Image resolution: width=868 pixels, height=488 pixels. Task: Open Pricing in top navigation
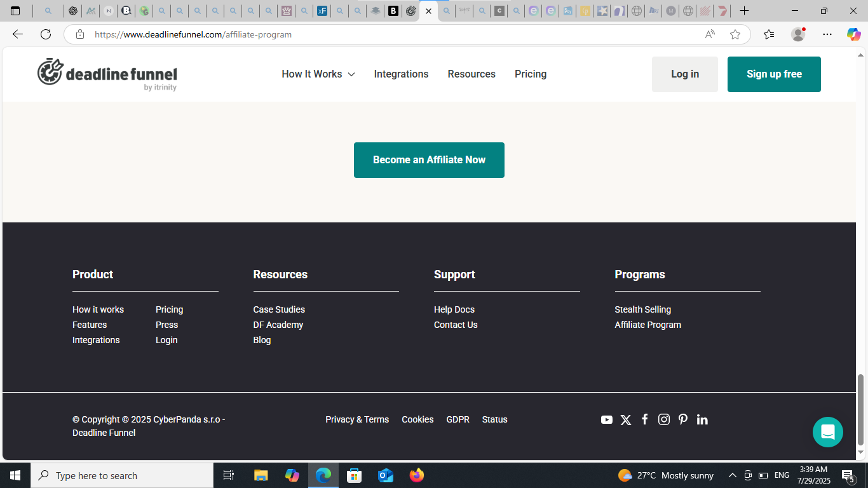531,74
